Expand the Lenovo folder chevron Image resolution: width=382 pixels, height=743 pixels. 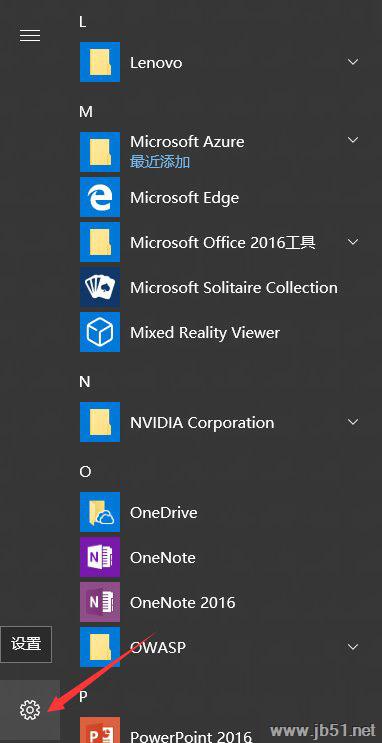[x=353, y=62]
